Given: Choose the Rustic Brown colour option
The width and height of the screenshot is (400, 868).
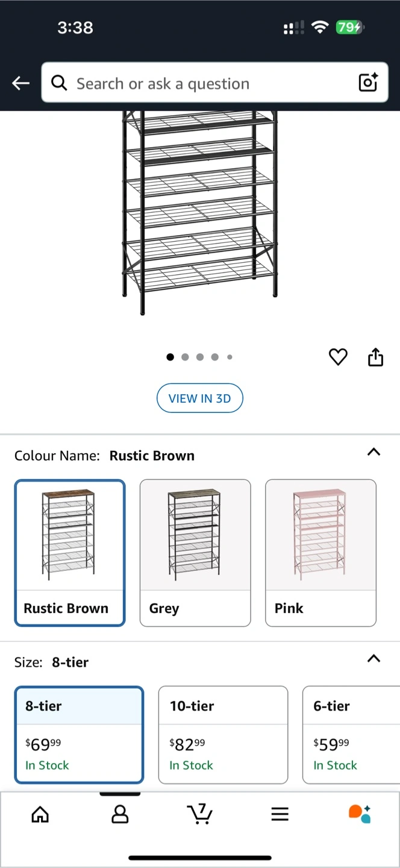Looking at the screenshot, I should 70,553.
